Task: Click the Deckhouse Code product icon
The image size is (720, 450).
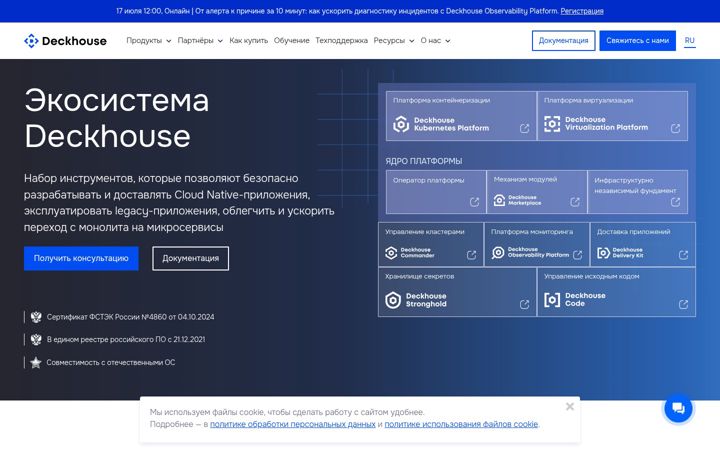Action: [x=552, y=300]
